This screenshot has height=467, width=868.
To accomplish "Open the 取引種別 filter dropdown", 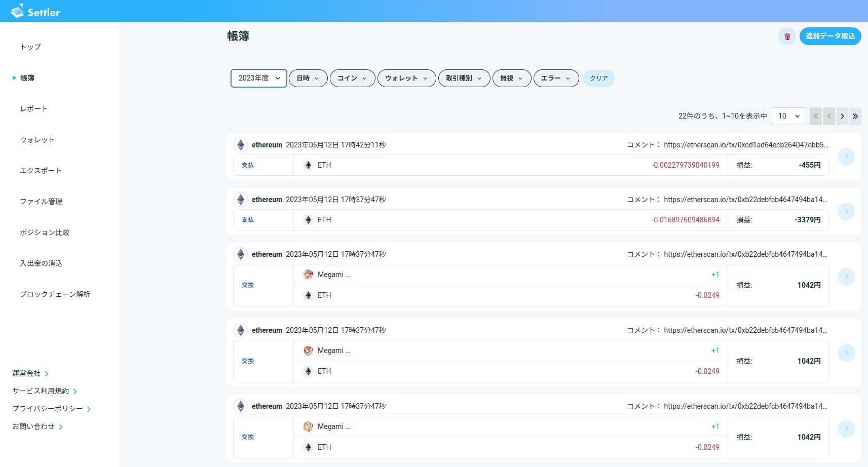I will point(464,79).
